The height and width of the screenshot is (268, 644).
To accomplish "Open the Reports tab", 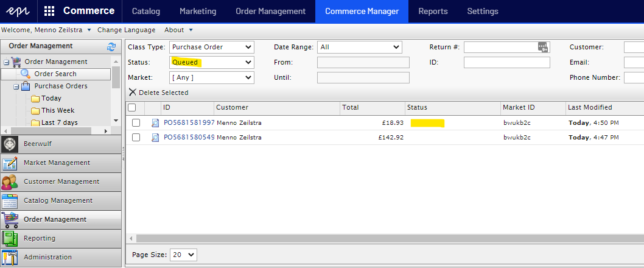I will [433, 11].
